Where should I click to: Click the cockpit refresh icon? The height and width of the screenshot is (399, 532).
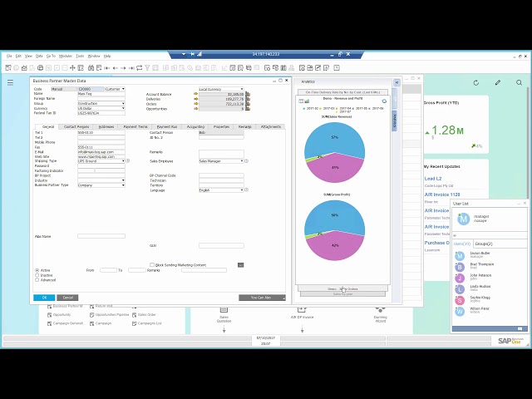pos(476,82)
